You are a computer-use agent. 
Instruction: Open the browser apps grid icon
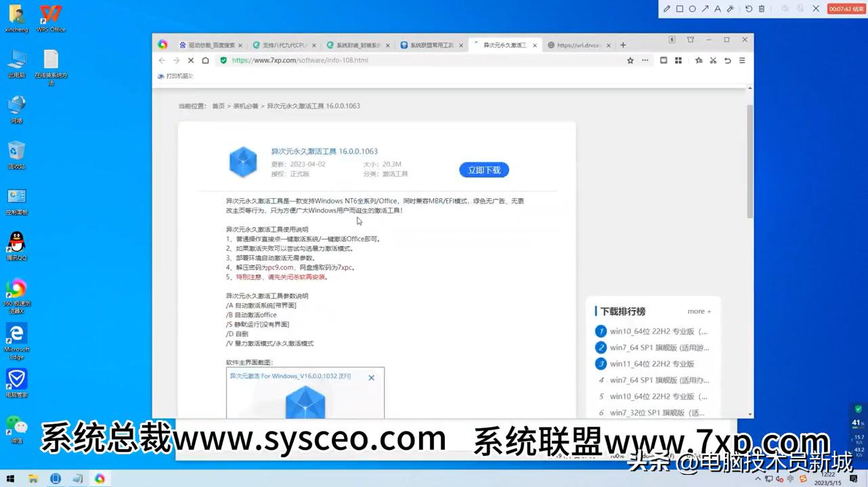pos(678,60)
